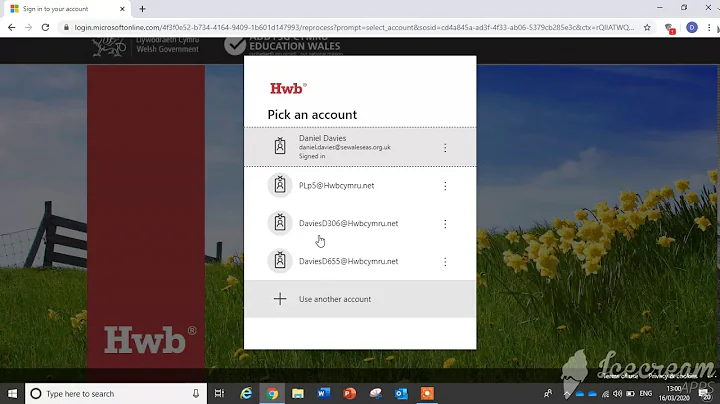Screen dimensions: 720x404
Task: Go forward in Chrome browser
Action: click(28, 28)
